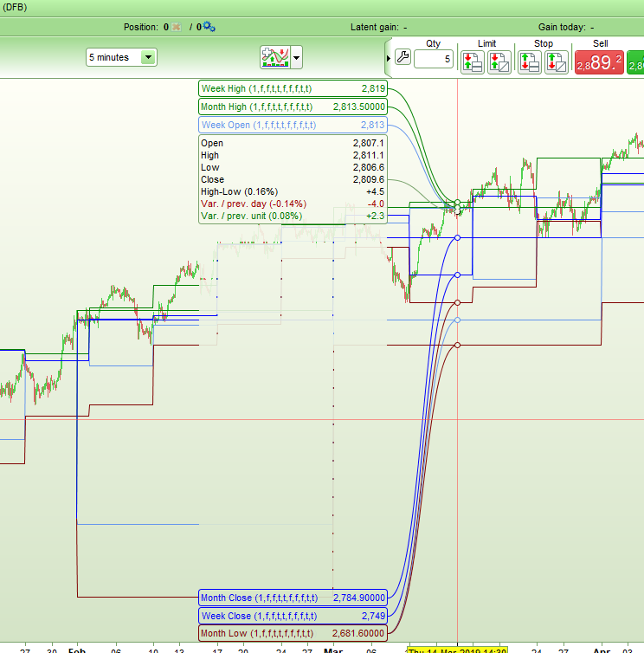Viewport: 644px width, 653px height.
Task: Collapse the trading panel triangle arrow
Action: click(389, 58)
